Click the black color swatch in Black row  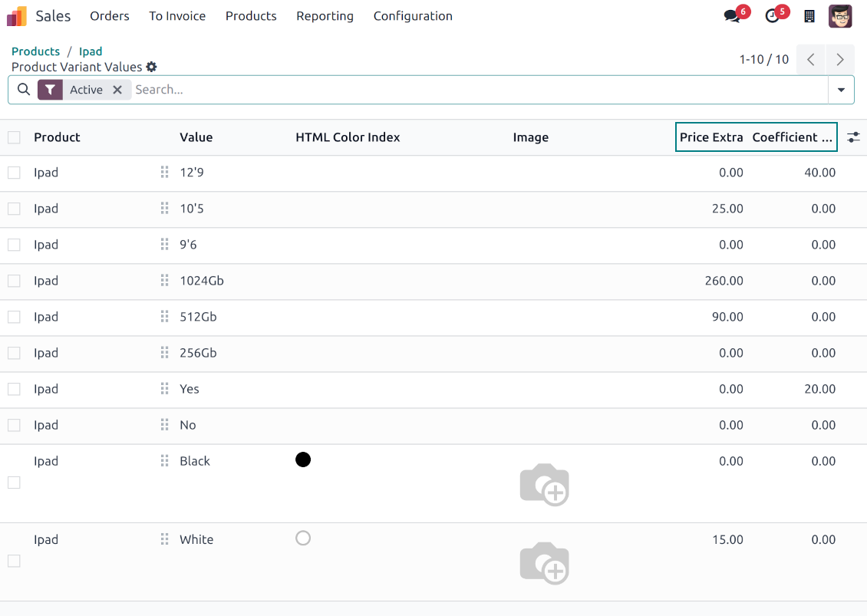click(x=303, y=460)
